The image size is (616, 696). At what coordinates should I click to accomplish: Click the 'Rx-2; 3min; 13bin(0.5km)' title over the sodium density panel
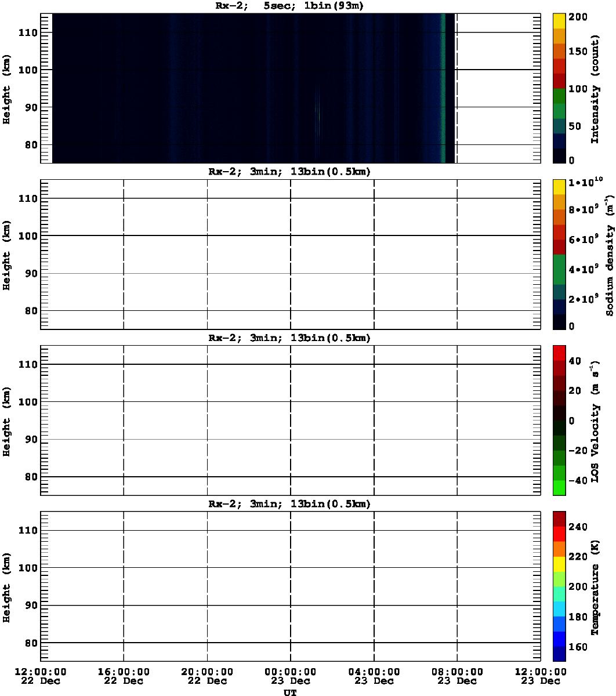[289, 172]
